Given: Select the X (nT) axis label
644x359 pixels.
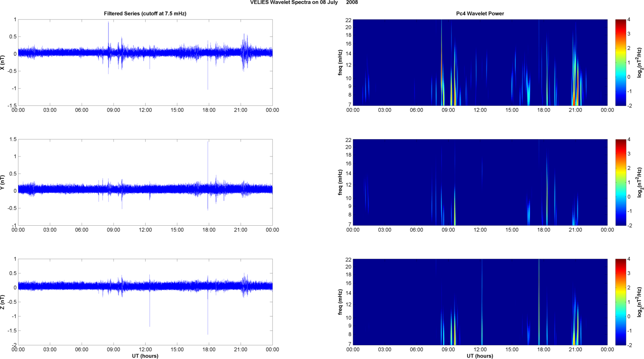Looking at the screenshot, I should point(3,62).
